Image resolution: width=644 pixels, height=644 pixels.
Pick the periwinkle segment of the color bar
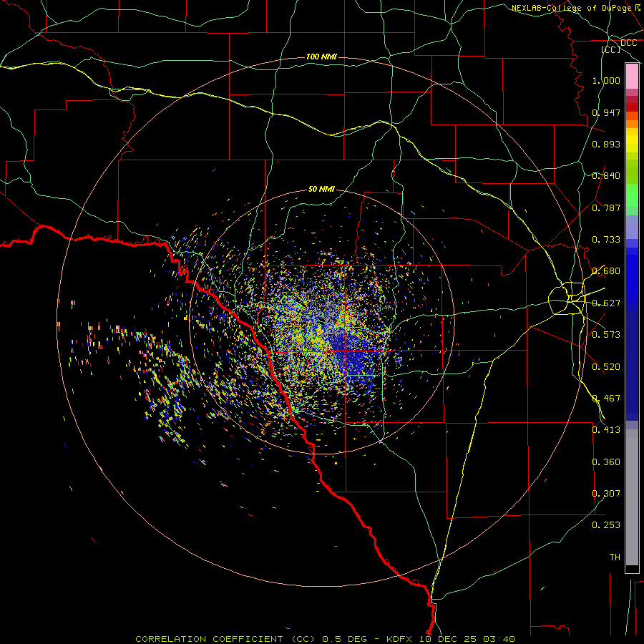coord(632,227)
